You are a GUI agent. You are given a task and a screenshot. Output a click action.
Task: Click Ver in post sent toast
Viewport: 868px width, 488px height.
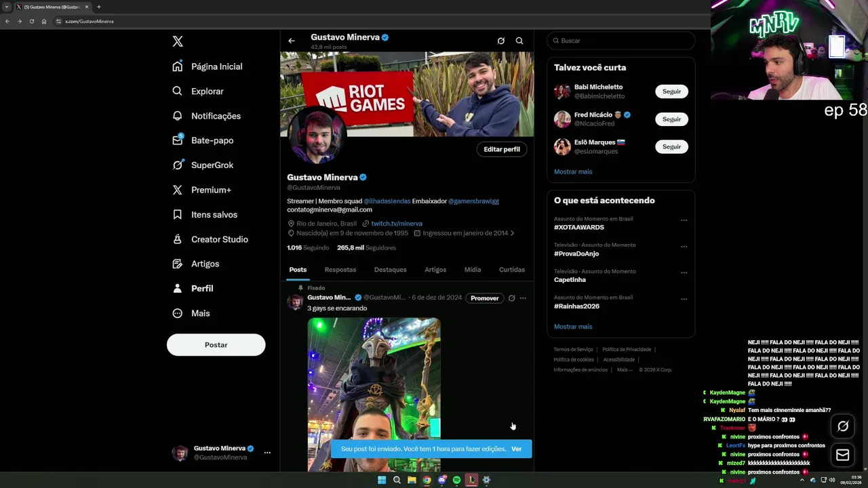tap(517, 449)
